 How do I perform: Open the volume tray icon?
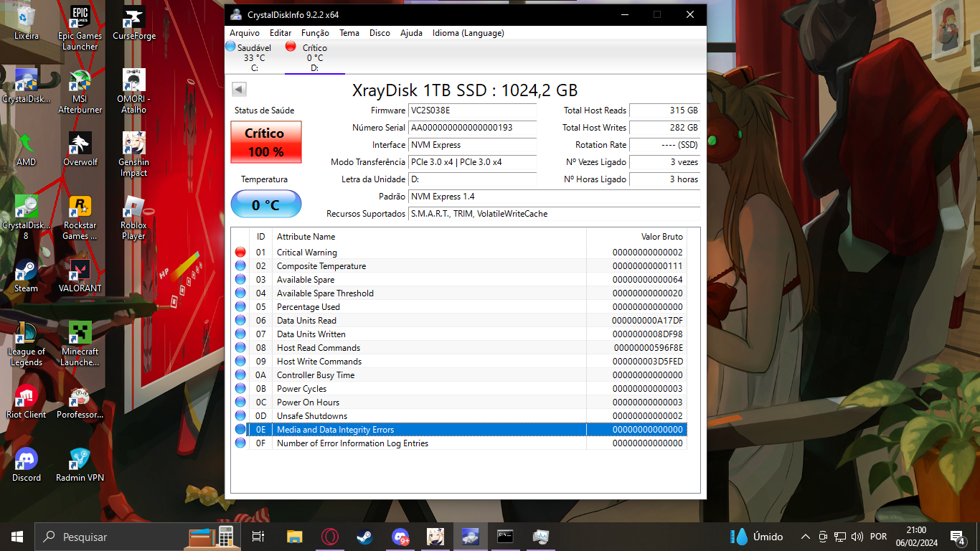[x=857, y=537]
